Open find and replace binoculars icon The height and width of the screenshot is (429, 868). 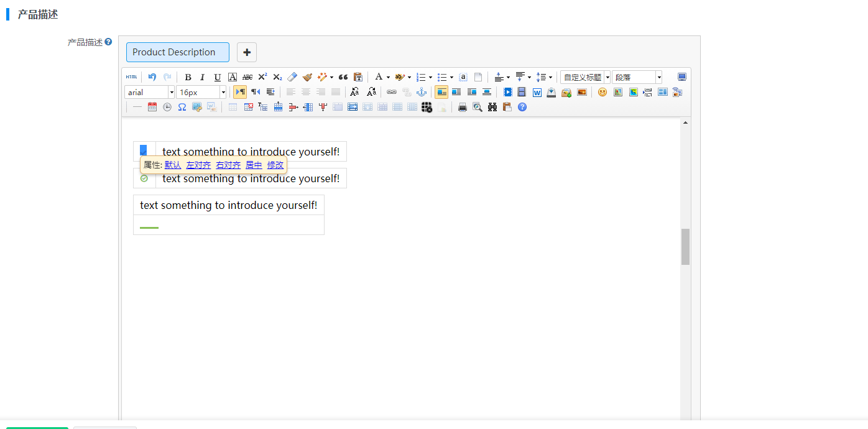[492, 107]
